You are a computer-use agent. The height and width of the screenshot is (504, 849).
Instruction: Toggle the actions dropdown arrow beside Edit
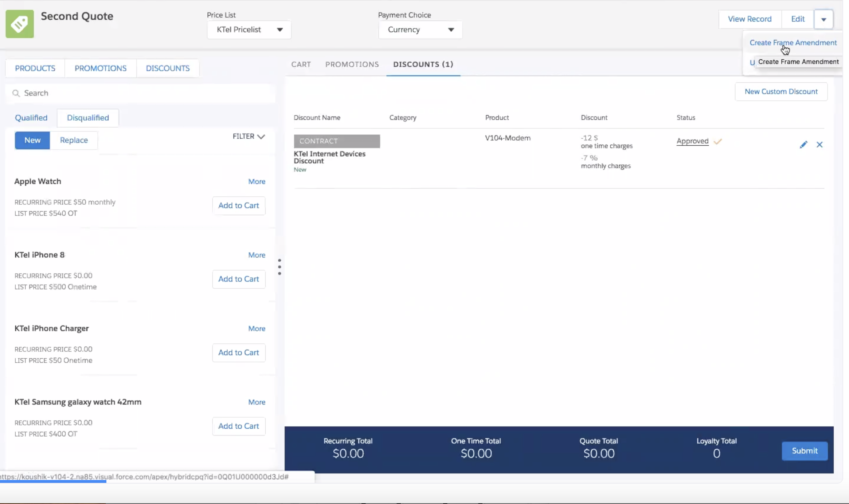pos(823,19)
